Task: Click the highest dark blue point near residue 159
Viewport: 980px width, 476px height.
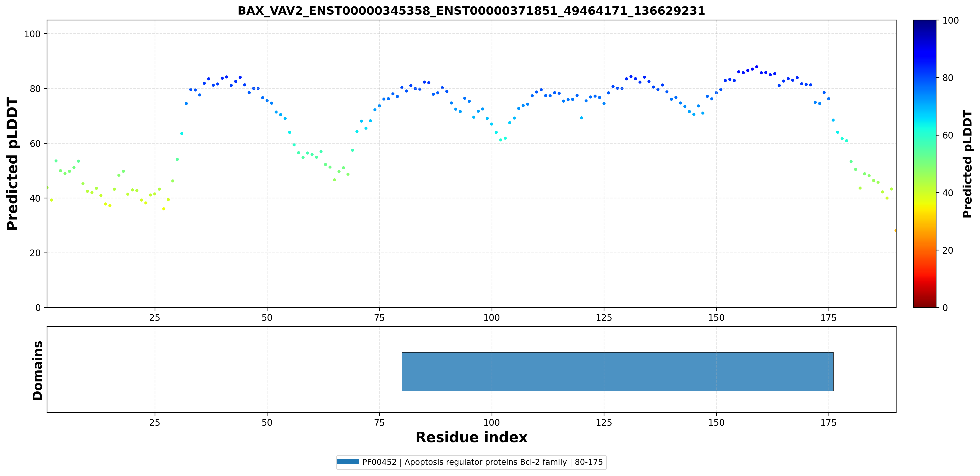Action: click(756, 67)
